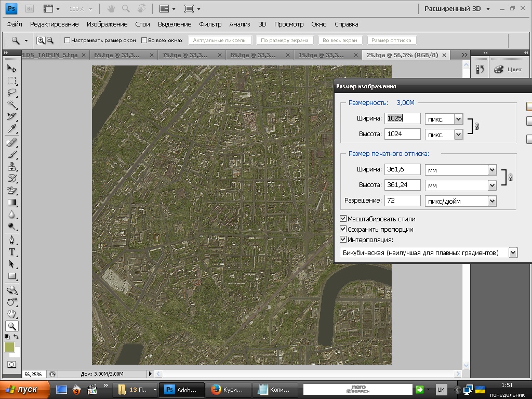The width and height of the screenshot is (532, 399).
Task: Click the Актуальные пикселы button
Action: (x=220, y=40)
